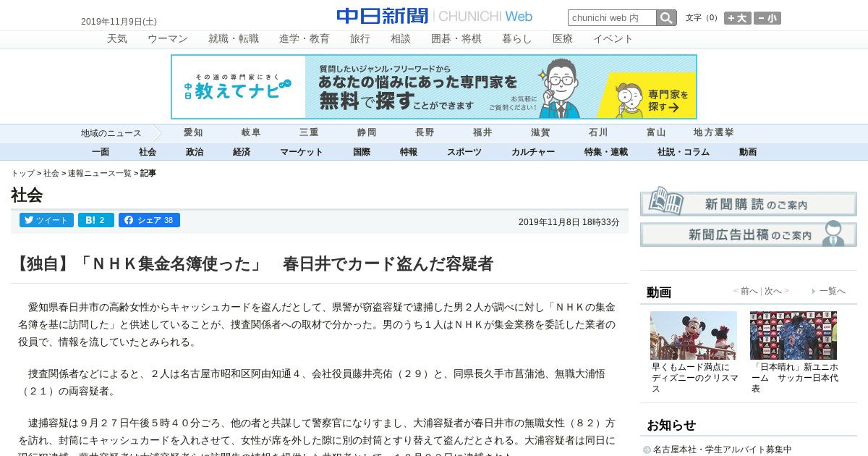Click the 名古屋本社・学生アルバイト募集中 notice
868x456 pixels.
click(x=722, y=449)
